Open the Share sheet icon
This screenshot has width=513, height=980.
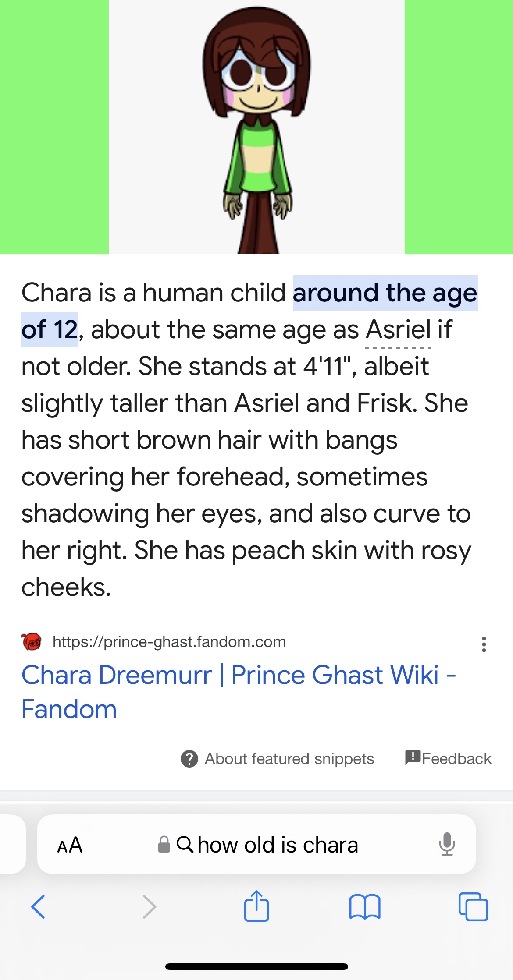(x=256, y=906)
